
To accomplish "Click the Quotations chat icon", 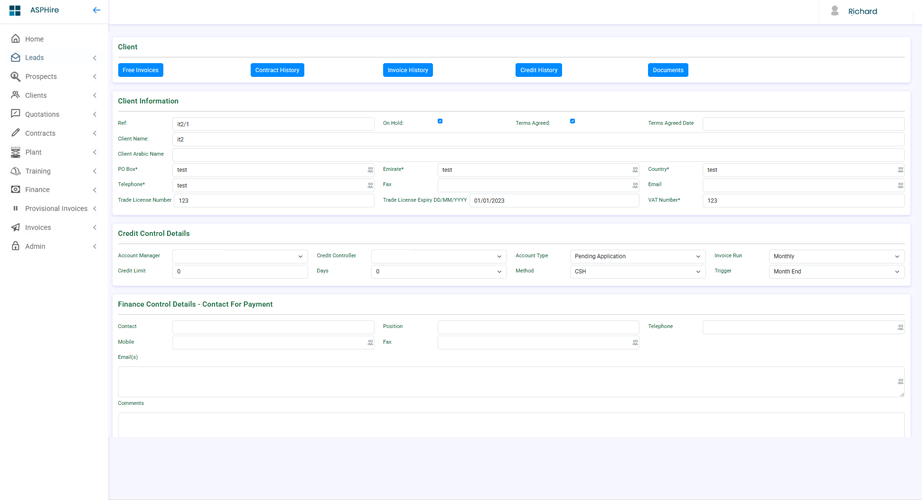I will pos(15,114).
